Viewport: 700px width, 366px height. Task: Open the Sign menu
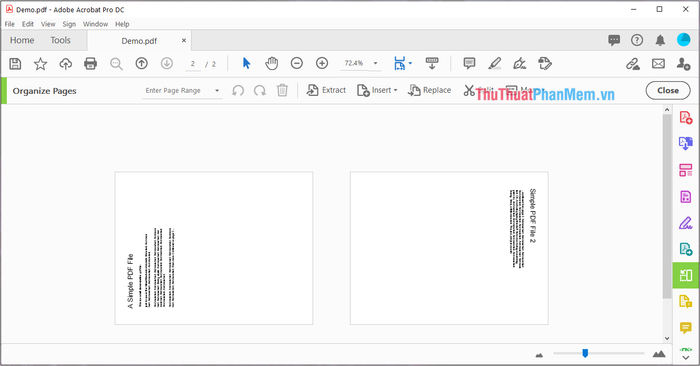[x=69, y=24]
